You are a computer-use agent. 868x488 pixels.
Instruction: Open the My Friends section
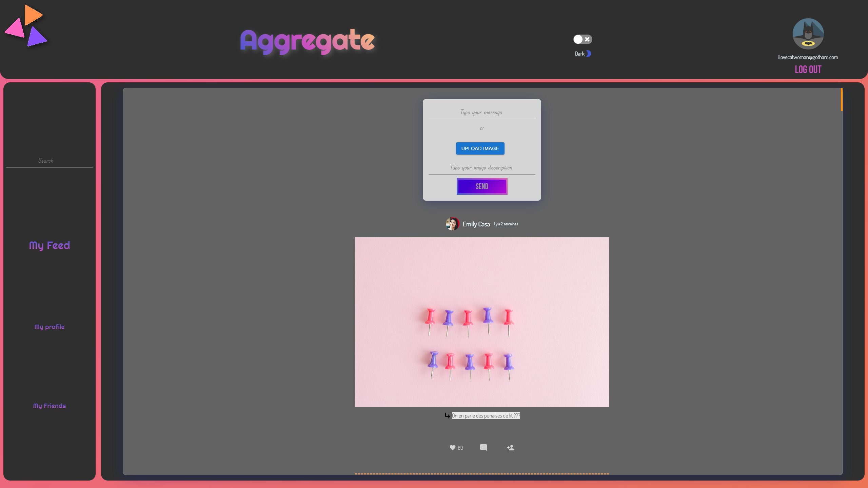click(x=50, y=406)
